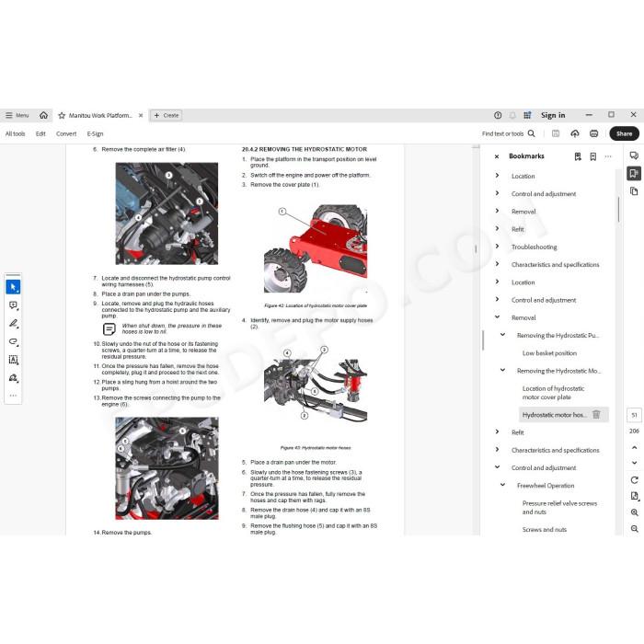Star the Manitou Work Platform tab
The height and width of the screenshot is (644, 644).
click(62, 115)
